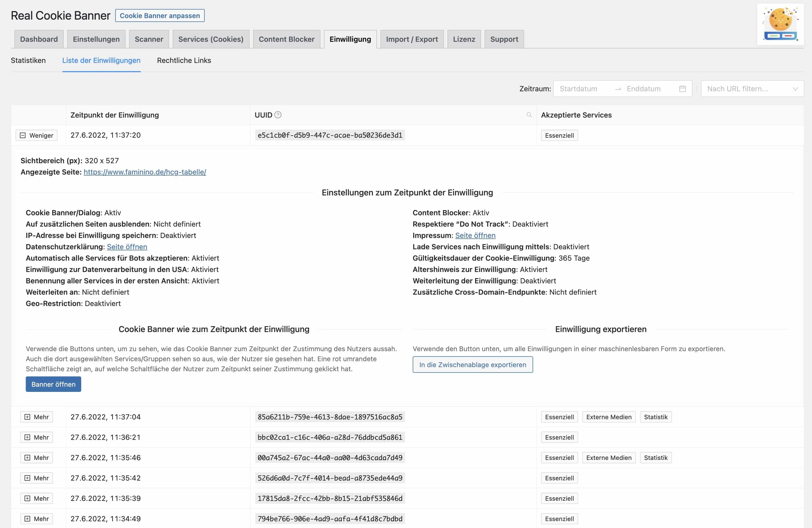Expand the 11:34:49 consent record via Mehr
812x528 pixels.
click(x=36, y=518)
